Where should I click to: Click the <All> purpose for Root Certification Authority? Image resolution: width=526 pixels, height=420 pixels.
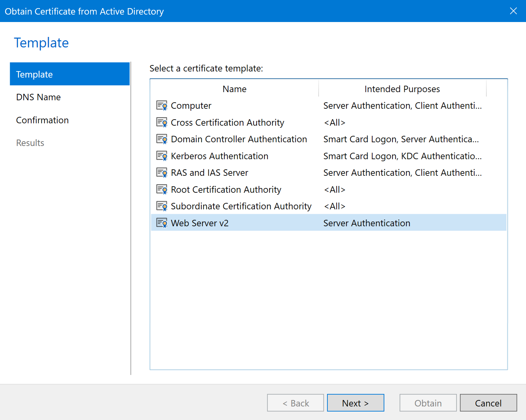[335, 189]
